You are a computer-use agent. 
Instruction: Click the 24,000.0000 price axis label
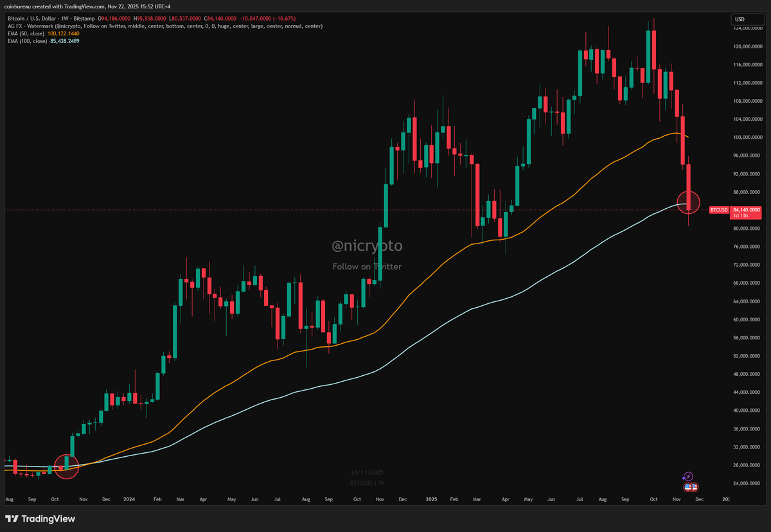tap(747, 483)
